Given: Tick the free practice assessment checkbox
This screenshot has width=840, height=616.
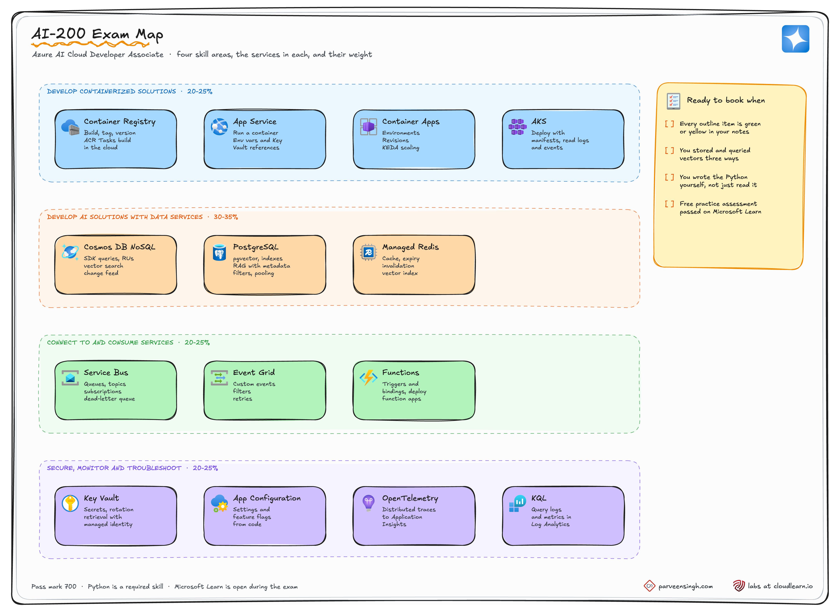Looking at the screenshot, I should point(669,204).
